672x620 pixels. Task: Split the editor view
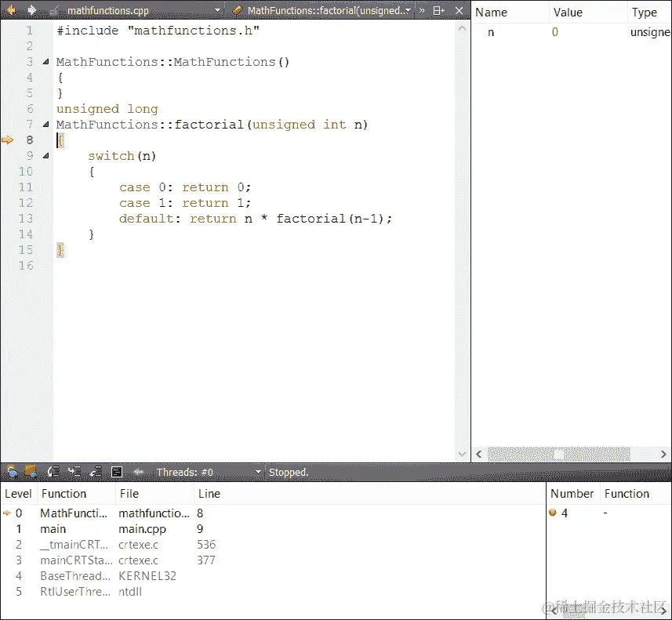[439, 10]
